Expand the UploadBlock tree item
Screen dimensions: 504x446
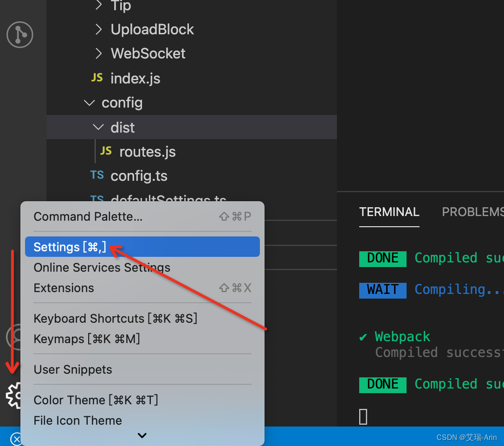coord(98,29)
